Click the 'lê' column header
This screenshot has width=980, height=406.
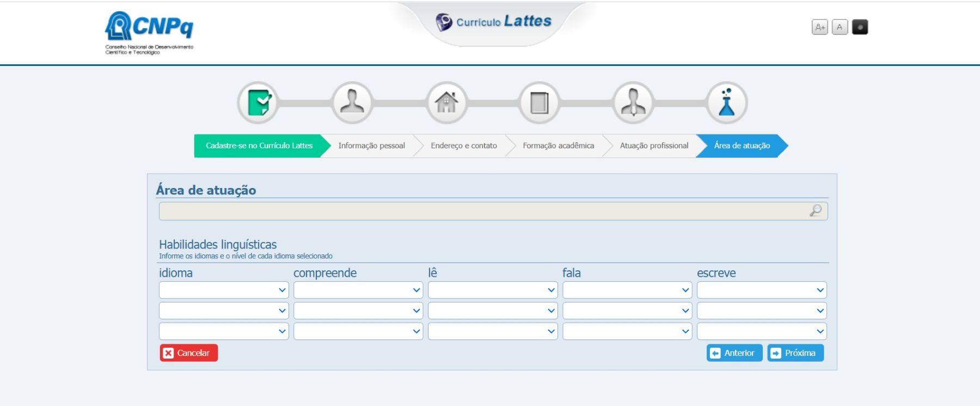tap(433, 272)
